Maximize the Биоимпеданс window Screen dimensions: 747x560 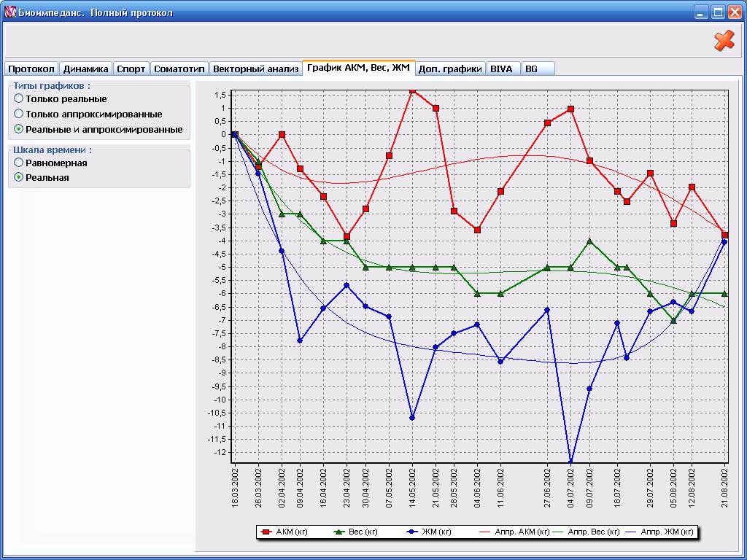coord(717,12)
